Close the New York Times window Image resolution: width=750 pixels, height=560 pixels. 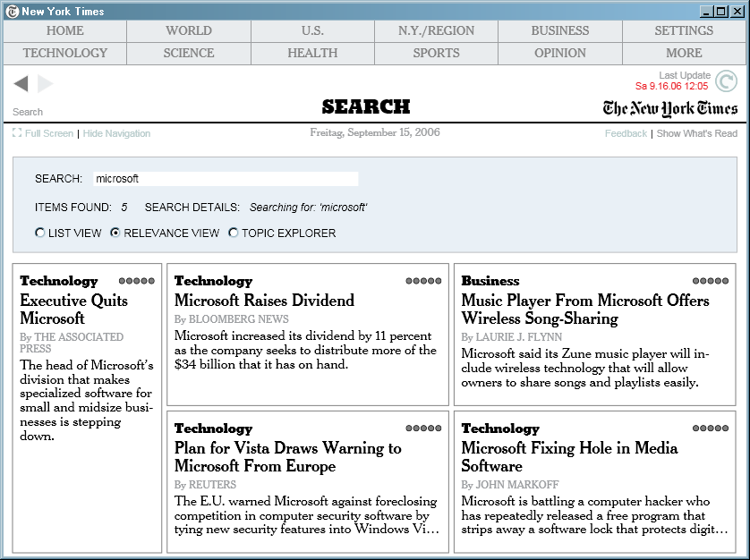tap(737, 12)
